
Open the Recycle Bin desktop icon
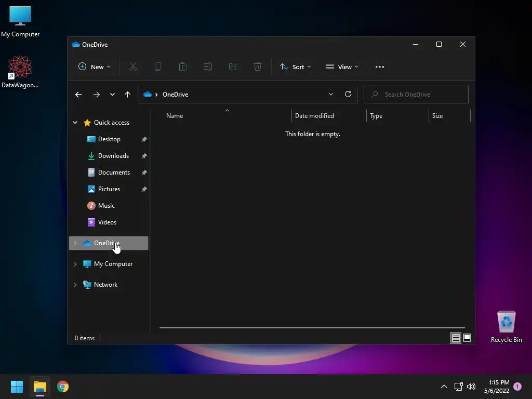pyautogui.click(x=506, y=327)
